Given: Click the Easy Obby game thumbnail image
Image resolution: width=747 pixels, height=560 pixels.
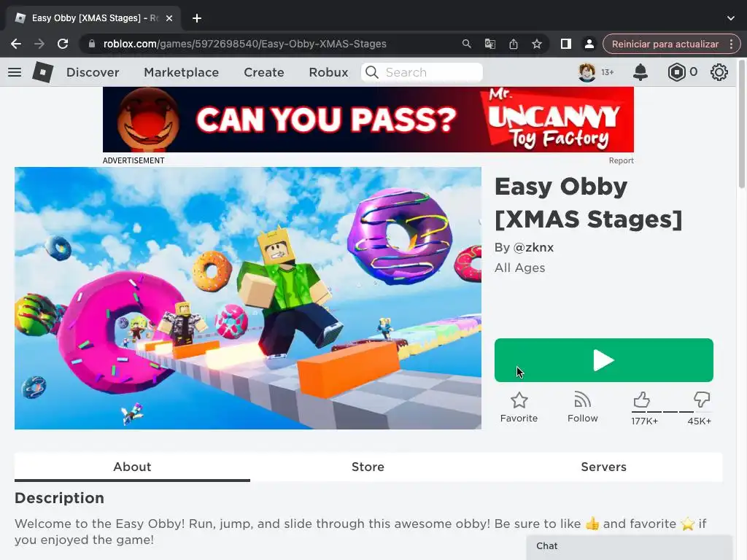Looking at the screenshot, I should point(248,298).
